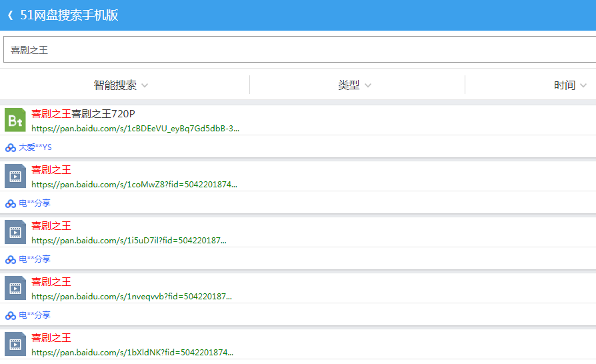This screenshot has width=596, height=364.
Task: Open link pan.baidu.com/s/1coMwZ8
Action: (134, 184)
